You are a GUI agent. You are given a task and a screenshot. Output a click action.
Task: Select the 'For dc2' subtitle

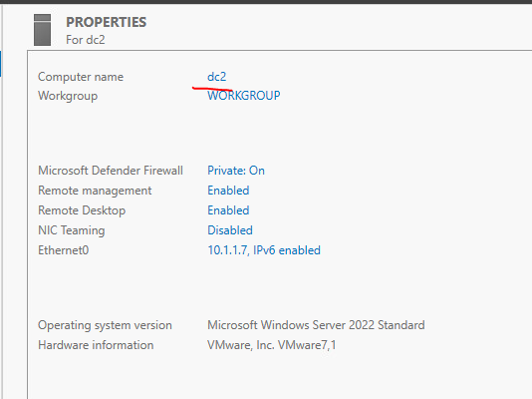pyautogui.click(x=86, y=40)
